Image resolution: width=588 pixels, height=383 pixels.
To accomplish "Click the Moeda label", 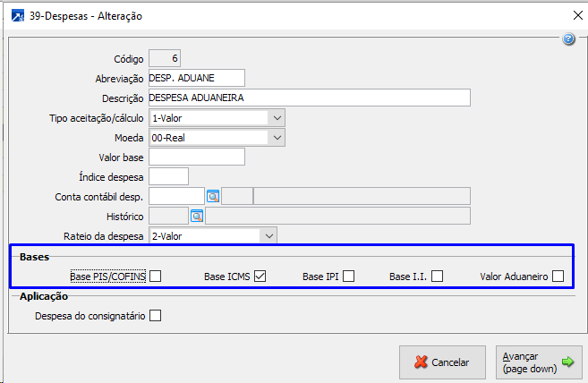I will pyautogui.click(x=129, y=138).
